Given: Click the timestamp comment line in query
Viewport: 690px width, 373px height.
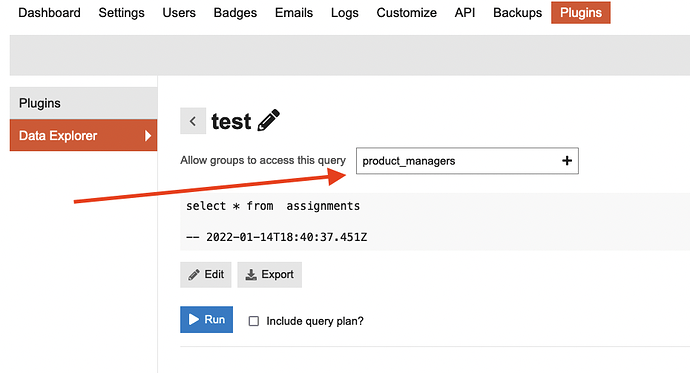Looking at the screenshot, I should click(276, 237).
